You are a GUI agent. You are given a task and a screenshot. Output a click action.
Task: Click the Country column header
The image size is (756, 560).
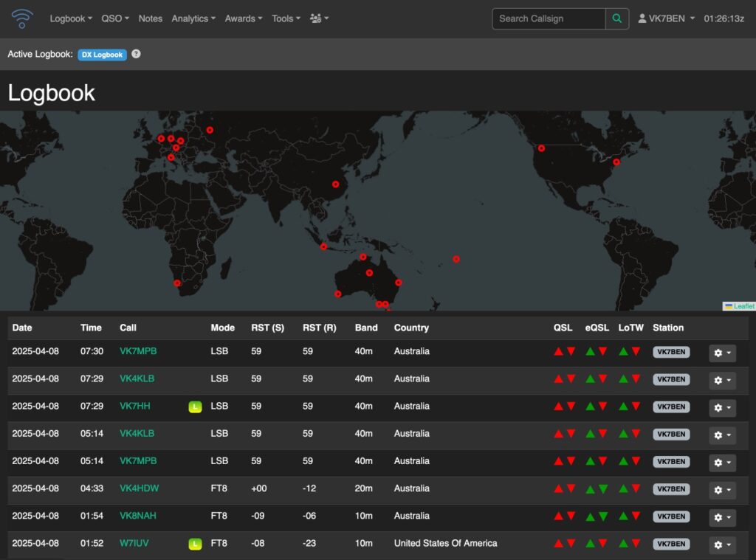pyautogui.click(x=411, y=328)
